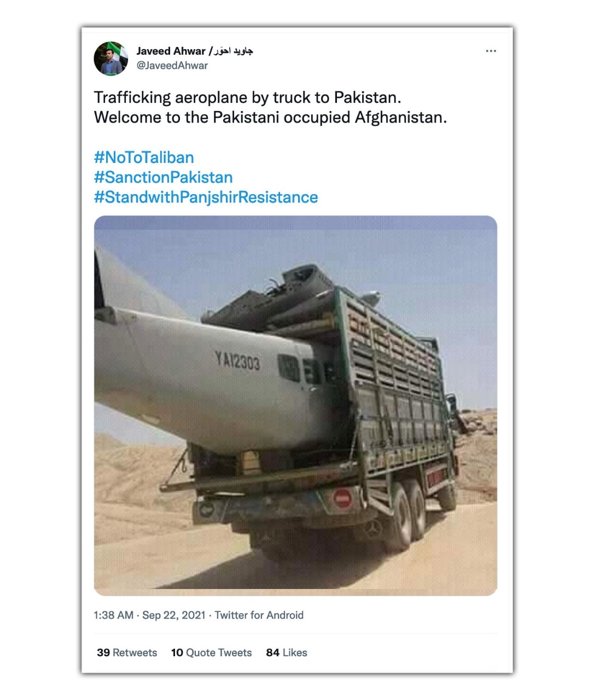View the 39 Retweets list

(x=127, y=652)
